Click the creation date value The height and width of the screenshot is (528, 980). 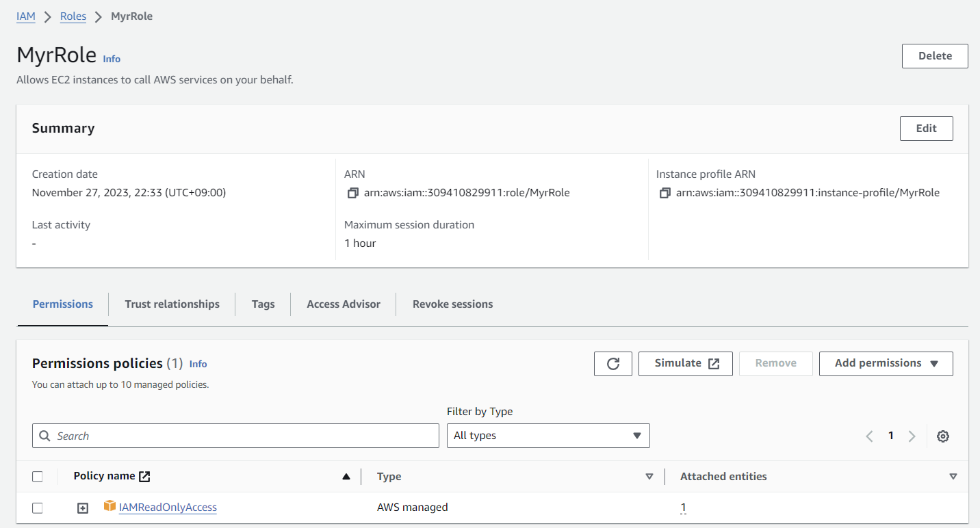[129, 193]
